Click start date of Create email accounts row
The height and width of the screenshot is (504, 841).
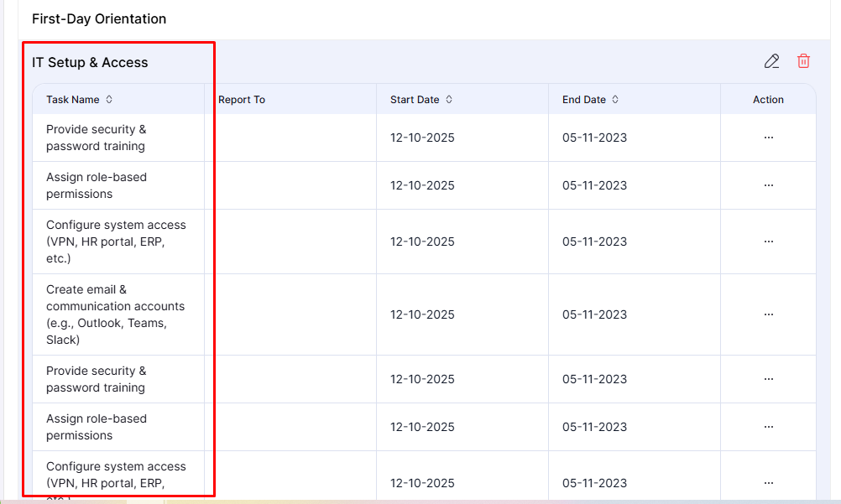(x=422, y=314)
